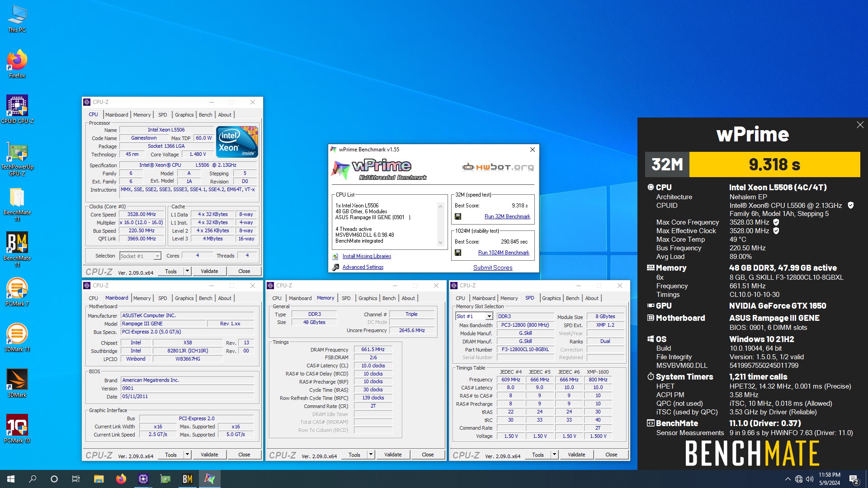Open Cortana circle on the taskbar
The image size is (868, 488).
click(x=54, y=479)
